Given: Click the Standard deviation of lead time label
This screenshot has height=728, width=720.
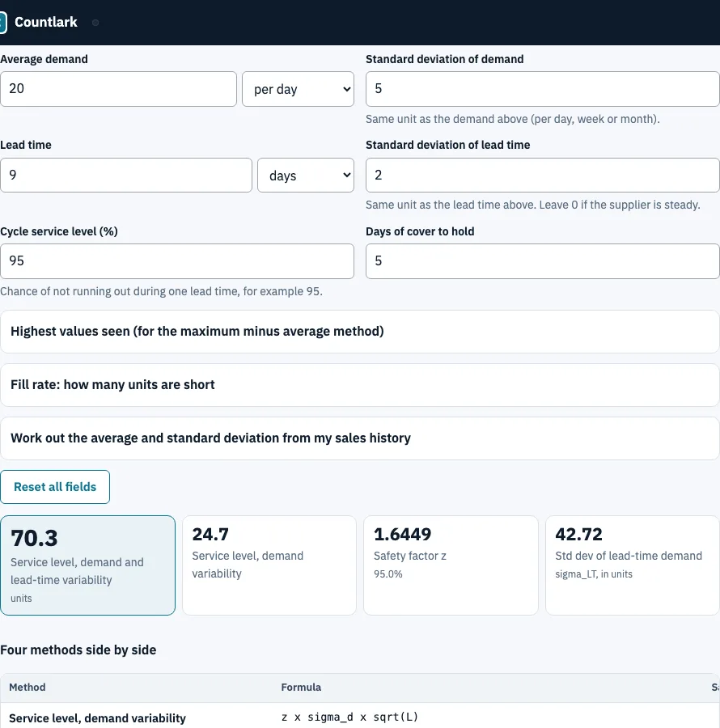Looking at the screenshot, I should click(x=448, y=145).
